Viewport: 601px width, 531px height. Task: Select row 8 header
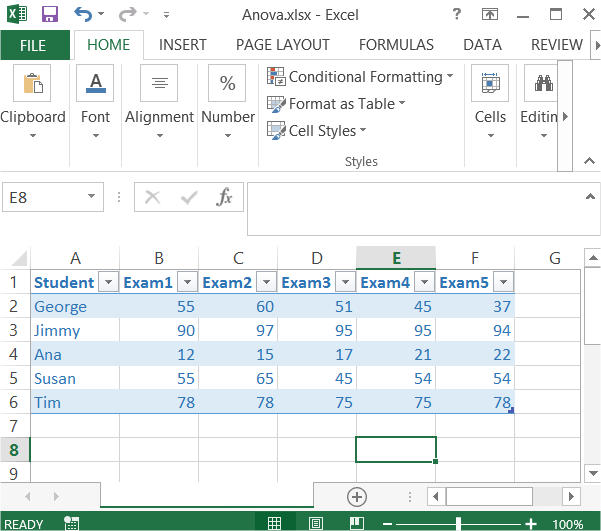coord(15,450)
